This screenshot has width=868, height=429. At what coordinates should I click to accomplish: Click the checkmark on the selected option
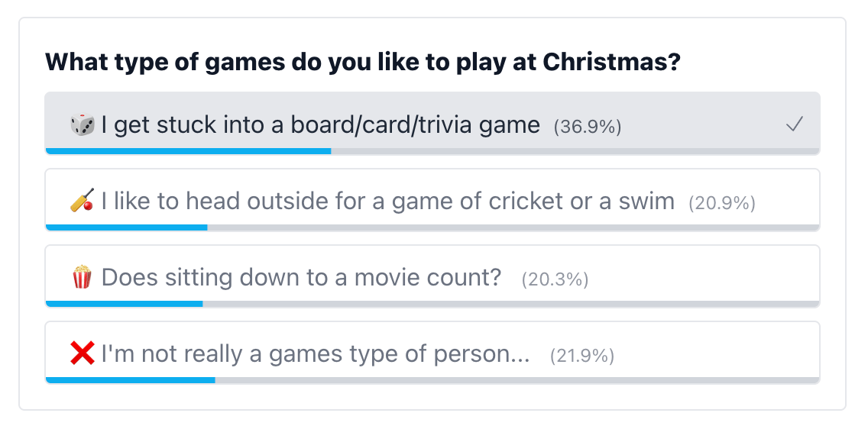pos(795,125)
